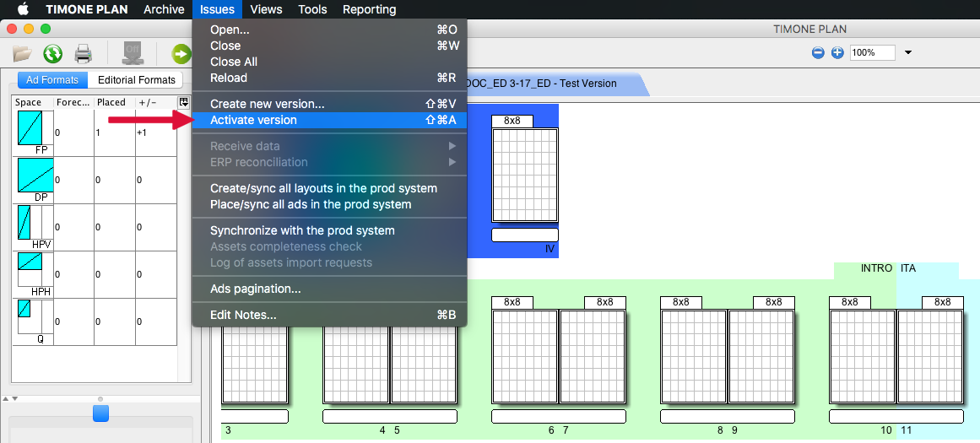Switch to the Editorial Formats tab
The height and width of the screenshot is (443, 980).
(x=136, y=80)
